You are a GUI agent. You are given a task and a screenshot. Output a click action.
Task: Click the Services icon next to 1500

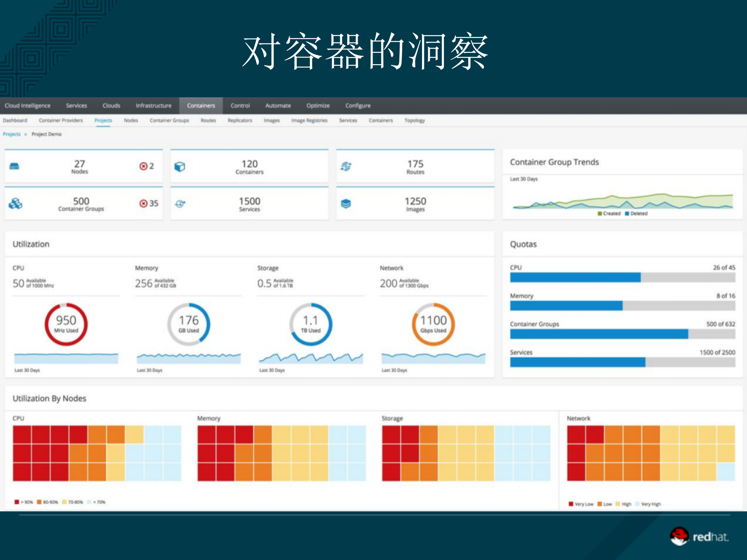click(x=180, y=203)
